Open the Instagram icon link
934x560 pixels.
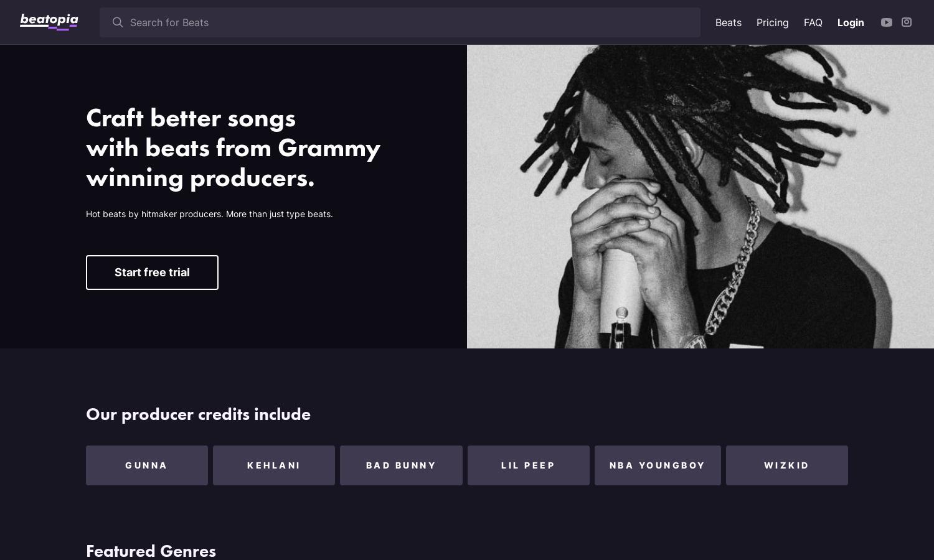click(x=907, y=22)
